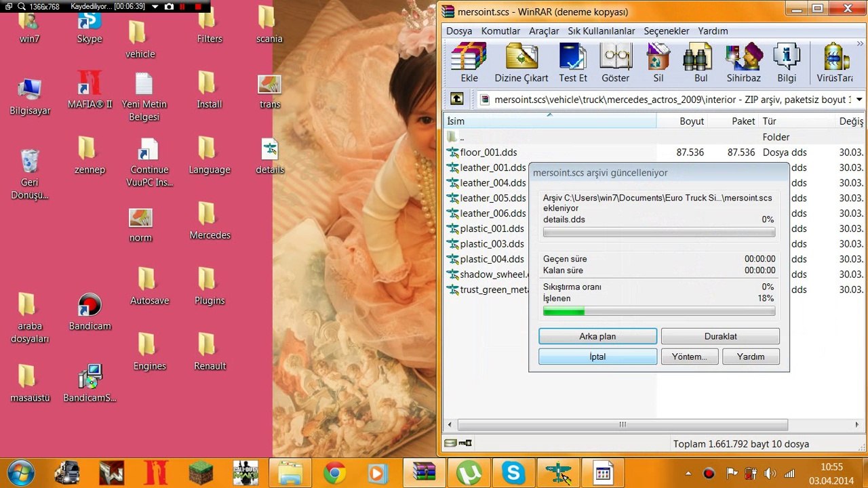Open the Sık Kullanılanlar menu
868x488 pixels.
coord(601,30)
